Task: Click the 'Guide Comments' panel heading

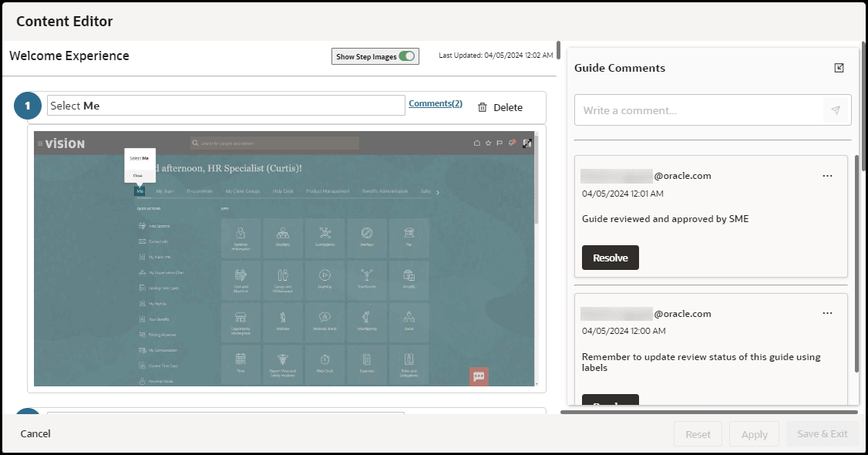Action: pyautogui.click(x=620, y=68)
